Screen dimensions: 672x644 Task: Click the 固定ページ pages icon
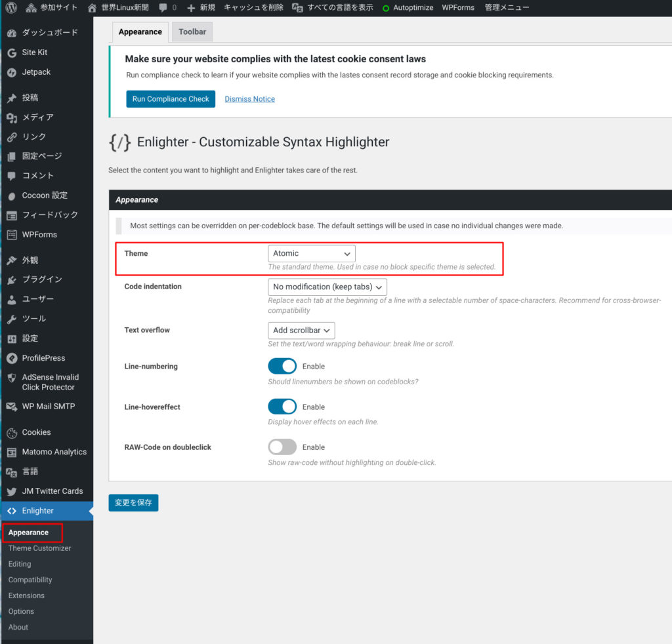tap(12, 157)
